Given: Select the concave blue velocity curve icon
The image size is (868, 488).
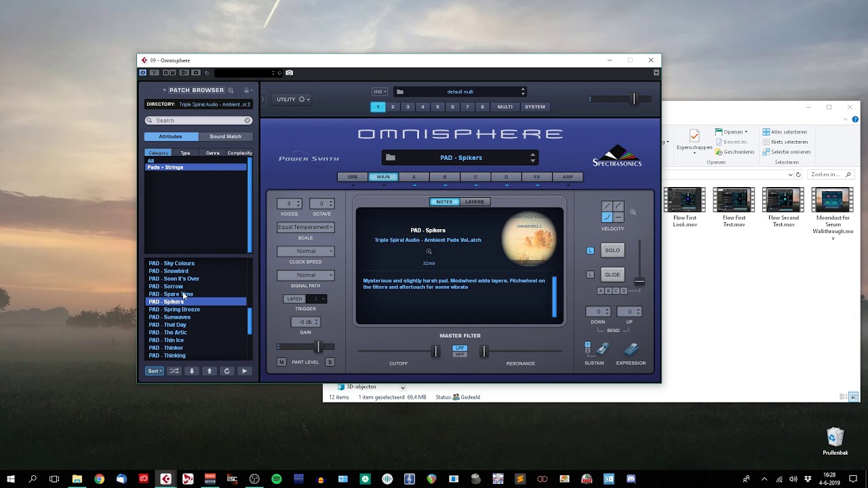Looking at the screenshot, I should [607, 217].
